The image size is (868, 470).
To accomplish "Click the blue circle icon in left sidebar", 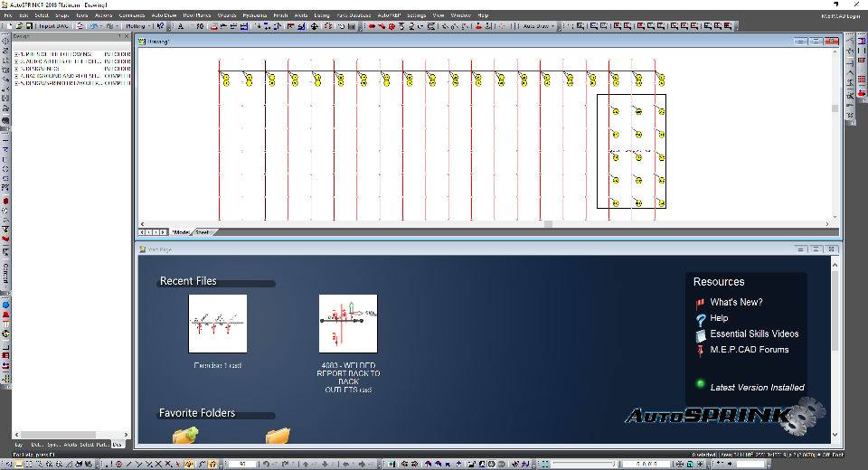I will 5,305.
